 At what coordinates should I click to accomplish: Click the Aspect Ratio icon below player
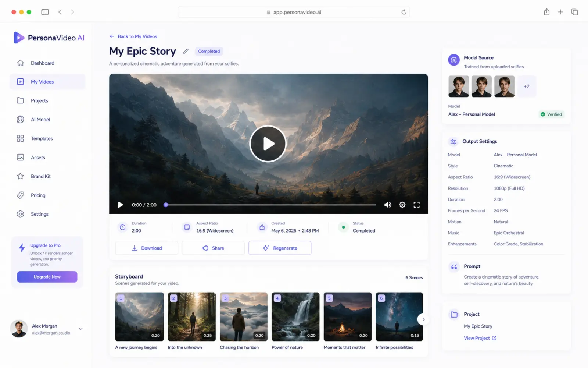187,227
